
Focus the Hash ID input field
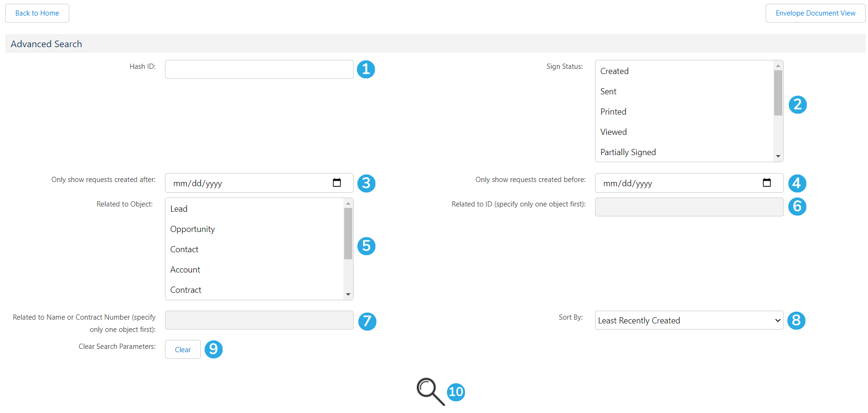(259, 69)
